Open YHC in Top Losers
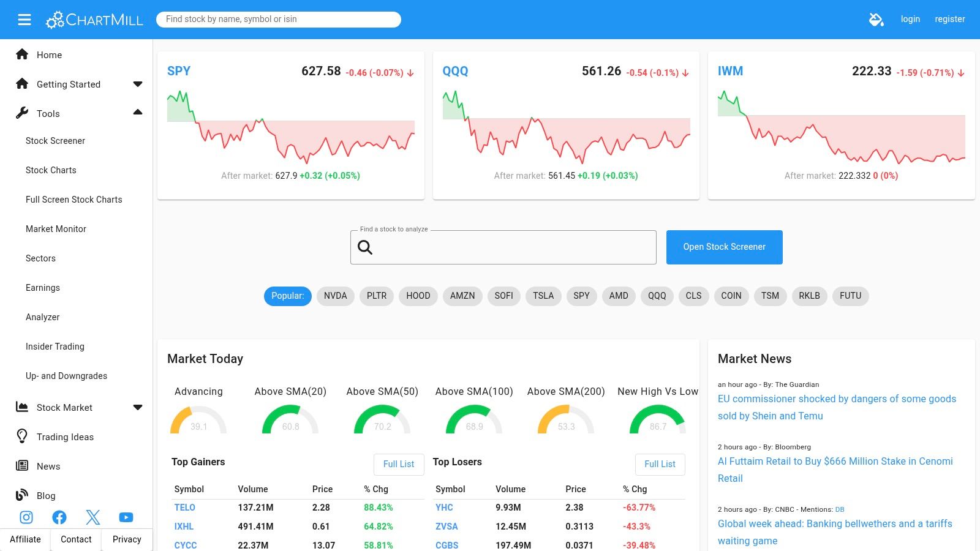Image resolution: width=980 pixels, height=551 pixels. pos(444,508)
